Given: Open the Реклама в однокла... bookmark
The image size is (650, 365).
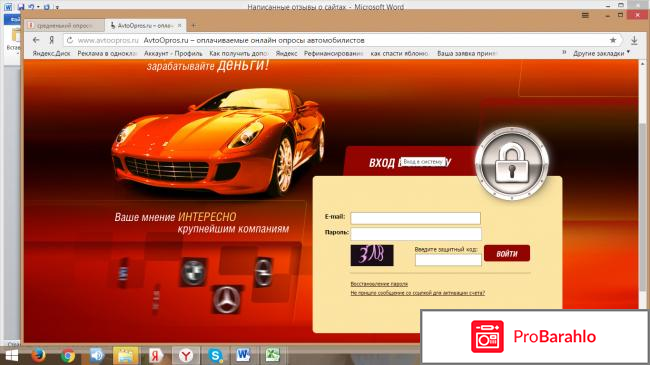Looking at the screenshot, I should (107, 54).
